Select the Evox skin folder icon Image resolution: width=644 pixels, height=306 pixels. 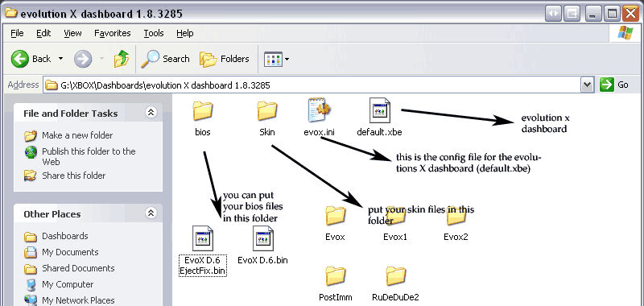pyautogui.click(x=335, y=215)
